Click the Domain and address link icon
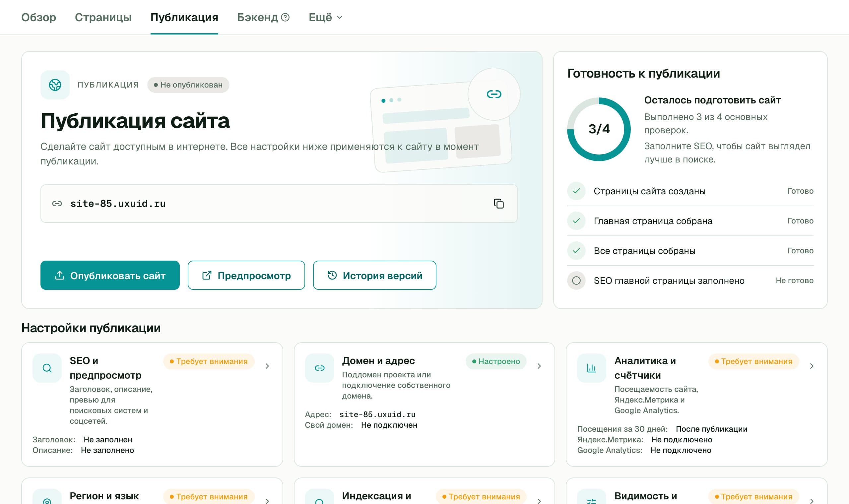 [x=320, y=368]
